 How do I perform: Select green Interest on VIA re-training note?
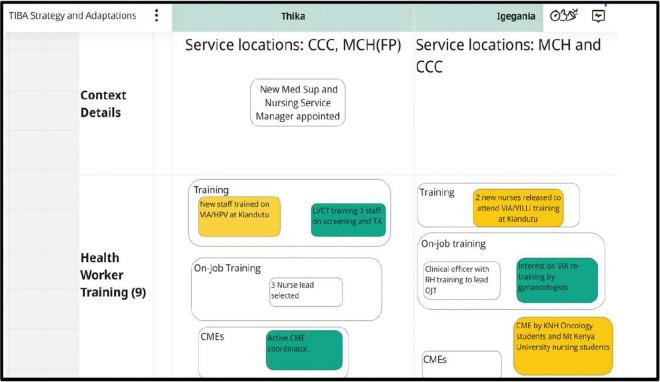pyautogui.click(x=557, y=280)
